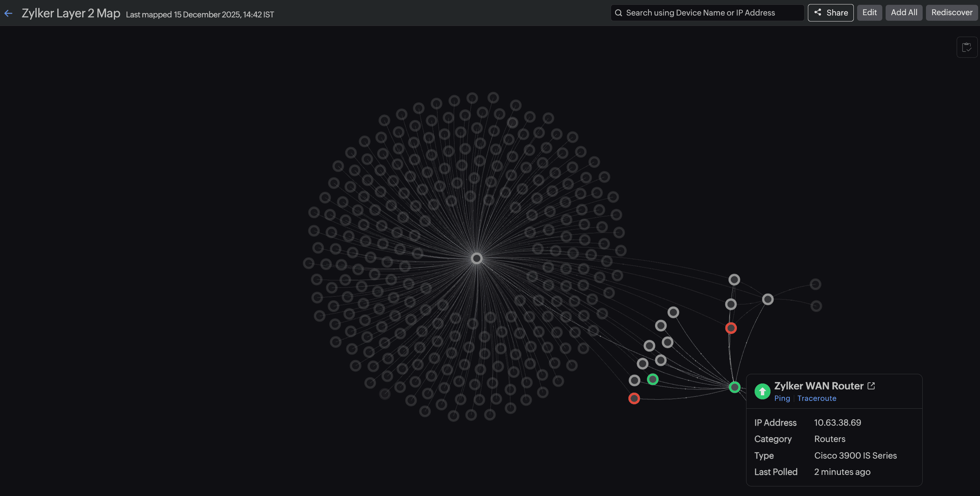Click the small green node near cluster
Image resolution: width=980 pixels, height=496 pixels.
click(652, 379)
